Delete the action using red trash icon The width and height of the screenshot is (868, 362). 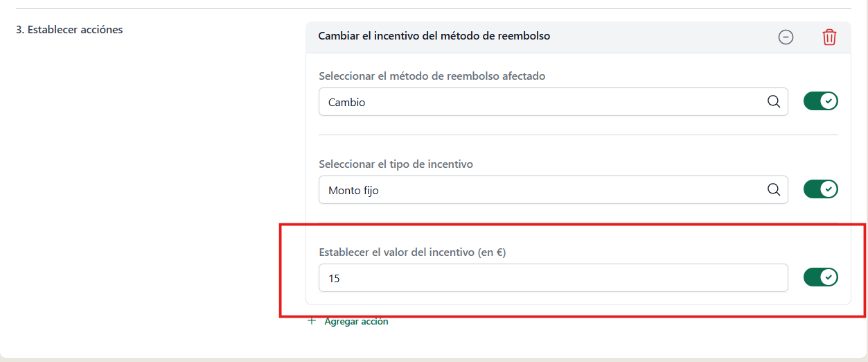(829, 37)
